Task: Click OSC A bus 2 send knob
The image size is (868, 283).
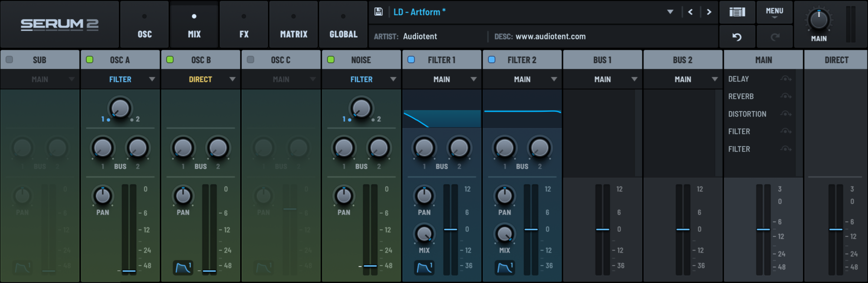Action: pos(138,148)
